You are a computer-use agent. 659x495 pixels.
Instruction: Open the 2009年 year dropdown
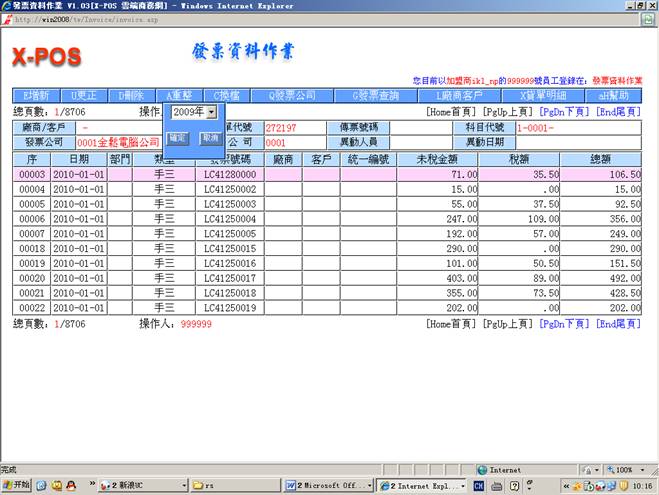(194, 112)
